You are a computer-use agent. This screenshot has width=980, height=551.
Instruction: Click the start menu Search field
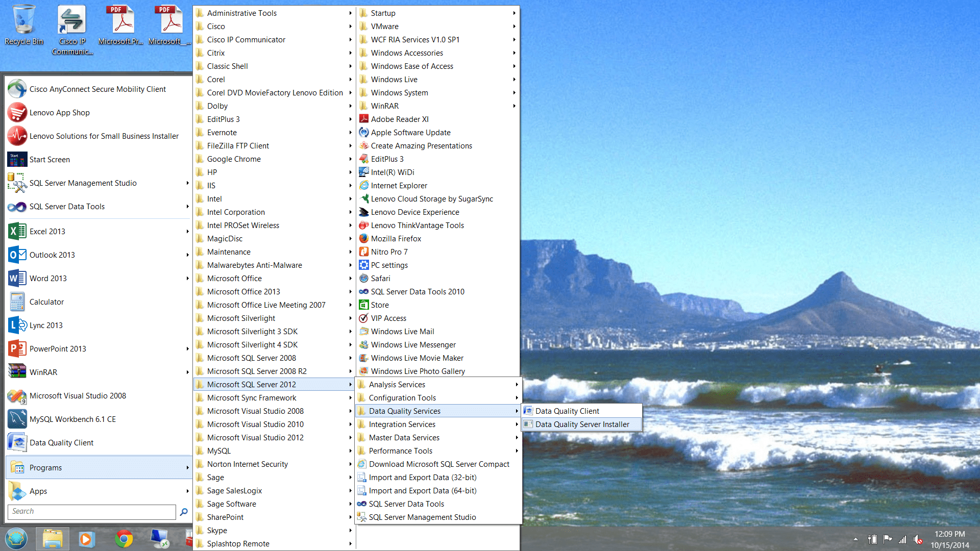[x=92, y=512]
